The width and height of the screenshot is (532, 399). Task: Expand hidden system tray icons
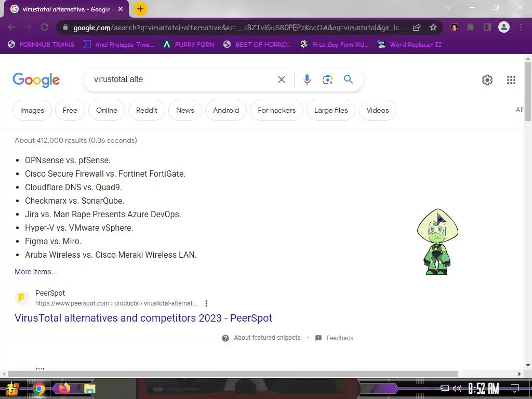pos(432,389)
